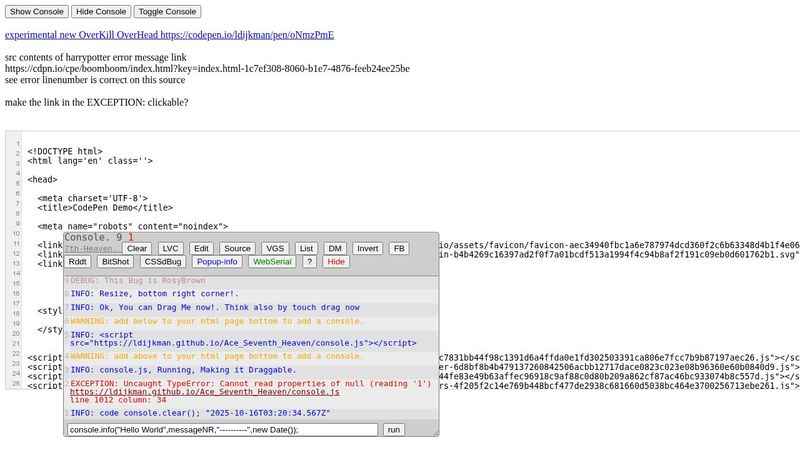This screenshot has width=800, height=450.
Task: Click the console command input field
Action: pyautogui.click(x=222, y=429)
